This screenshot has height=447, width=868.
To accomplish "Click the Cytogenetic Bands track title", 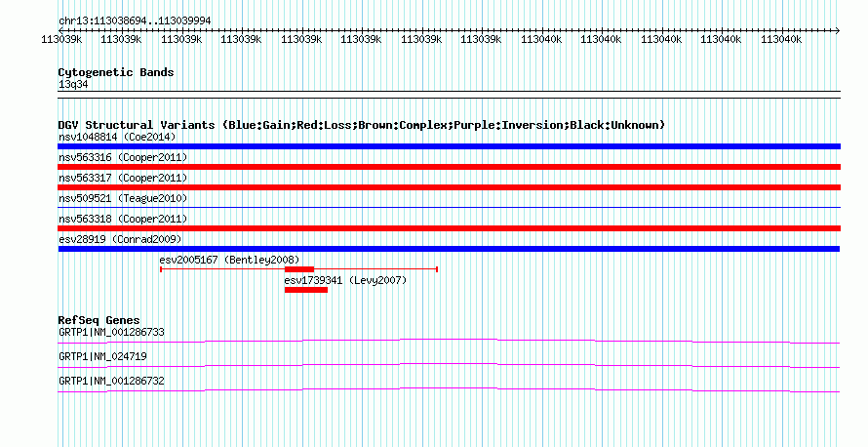I will (x=116, y=72).
